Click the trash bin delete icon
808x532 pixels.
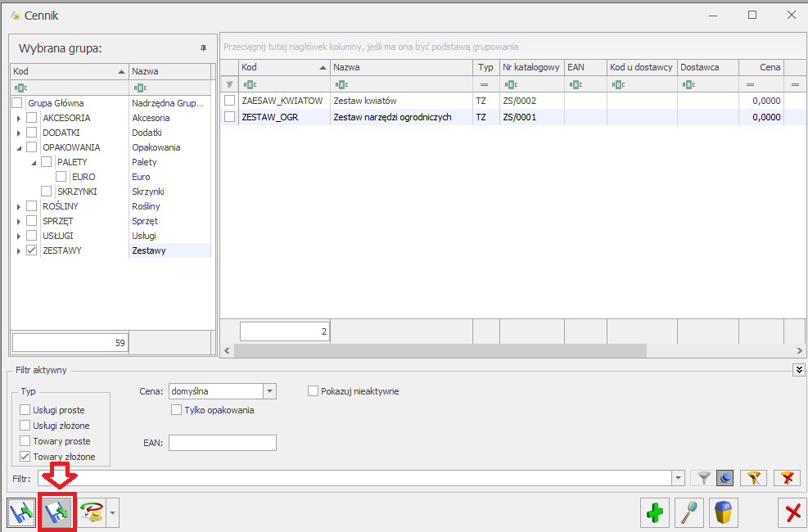(x=724, y=513)
